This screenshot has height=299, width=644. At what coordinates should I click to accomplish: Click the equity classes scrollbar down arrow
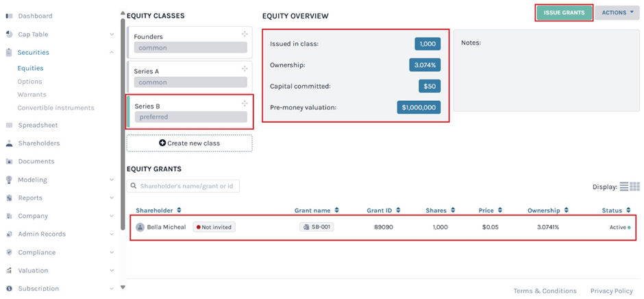tap(123, 287)
